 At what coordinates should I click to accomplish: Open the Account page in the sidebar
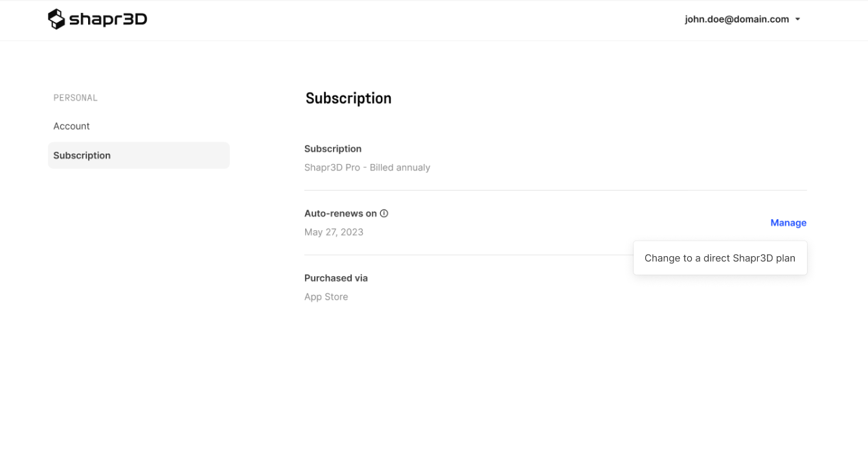71,126
